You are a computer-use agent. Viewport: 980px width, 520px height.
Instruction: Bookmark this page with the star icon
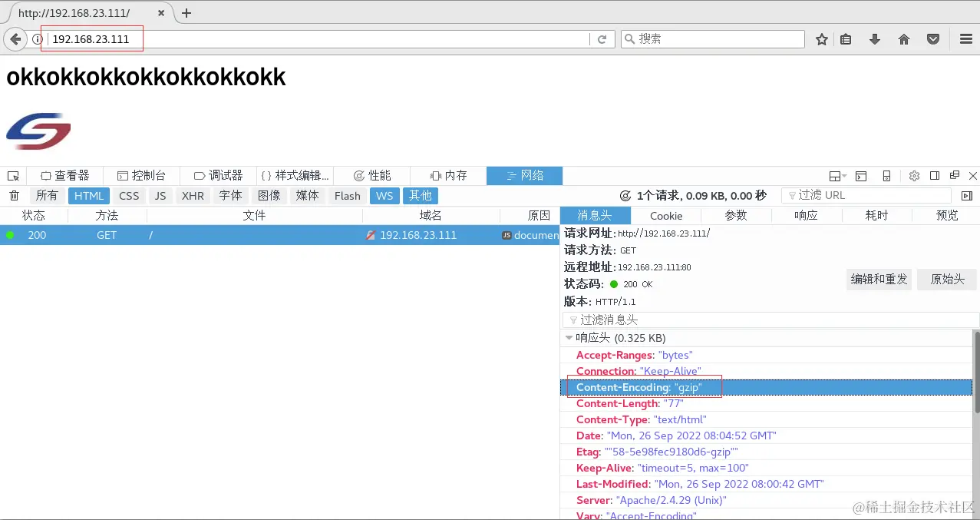(822, 39)
